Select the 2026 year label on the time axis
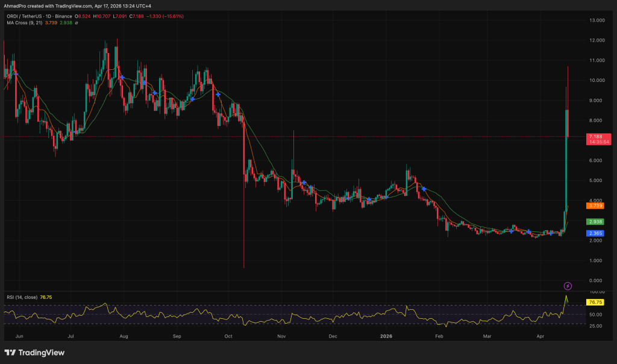 coord(386,336)
